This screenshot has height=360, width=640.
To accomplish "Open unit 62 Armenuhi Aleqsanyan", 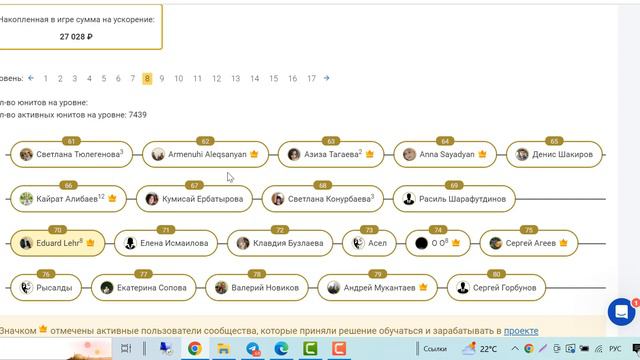I will [205, 154].
